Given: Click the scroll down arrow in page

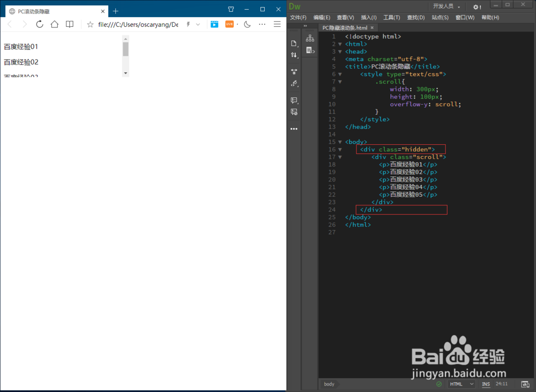Looking at the screenshot, I should [x=125, y=73].
